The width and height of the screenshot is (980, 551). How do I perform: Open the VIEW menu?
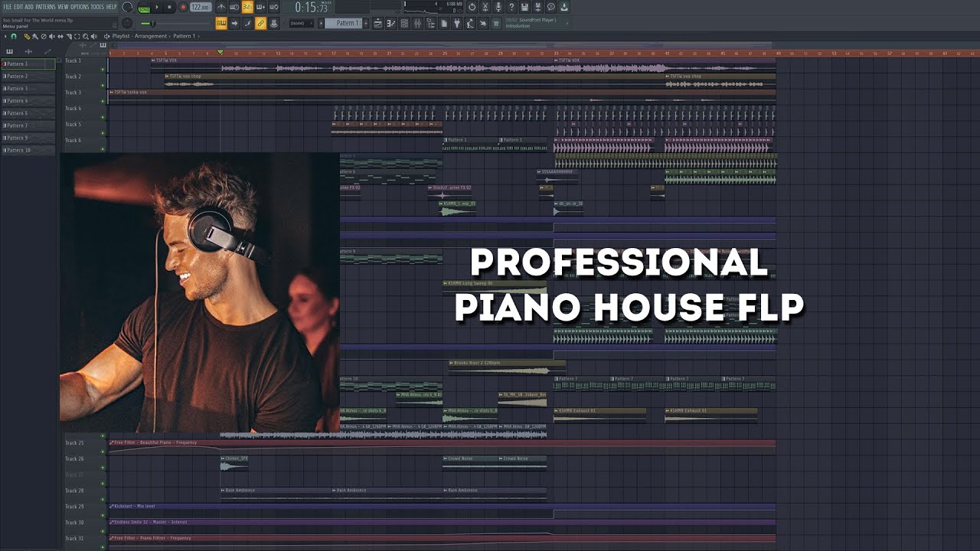63,7
